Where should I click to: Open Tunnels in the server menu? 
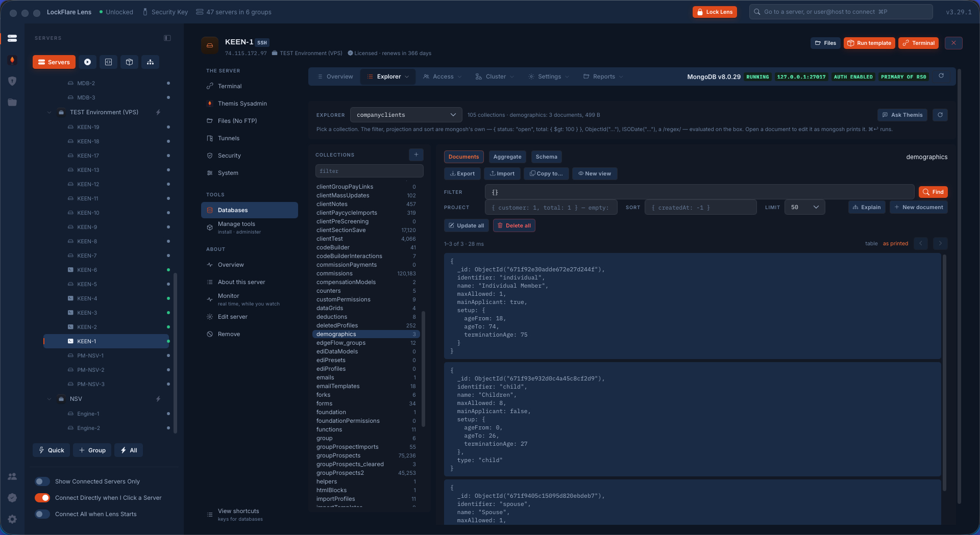point(228,138)
